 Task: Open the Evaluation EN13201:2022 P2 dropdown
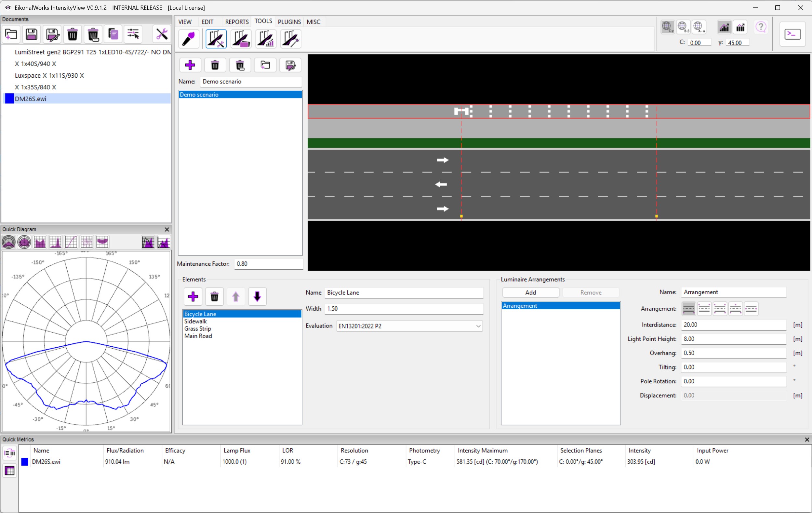click(409, 326)
